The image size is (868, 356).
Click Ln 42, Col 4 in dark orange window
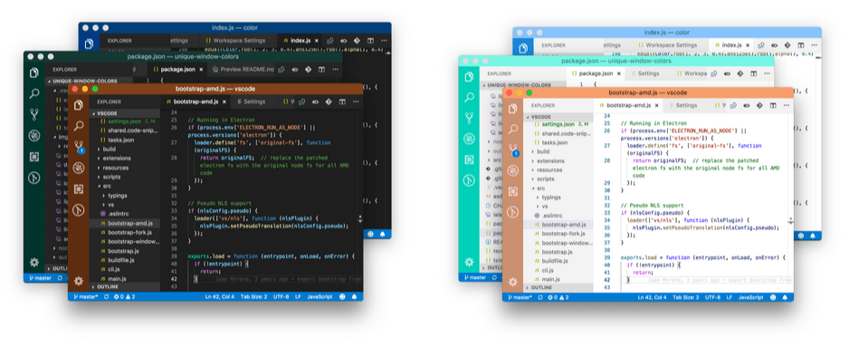point(220,297)
